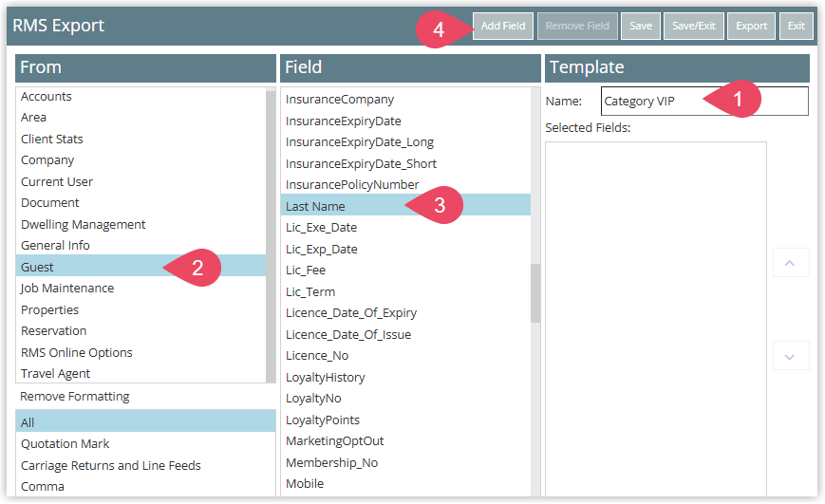Viewport: 825px width, 504px height.
Task: Click the Save/Exit button
Action: [x=693, y=26]
